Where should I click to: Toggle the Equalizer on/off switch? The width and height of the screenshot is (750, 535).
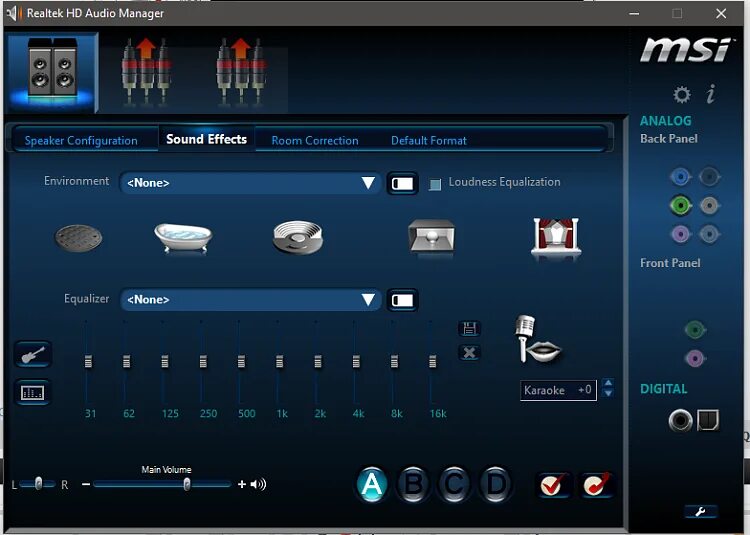tap(402, 300)
